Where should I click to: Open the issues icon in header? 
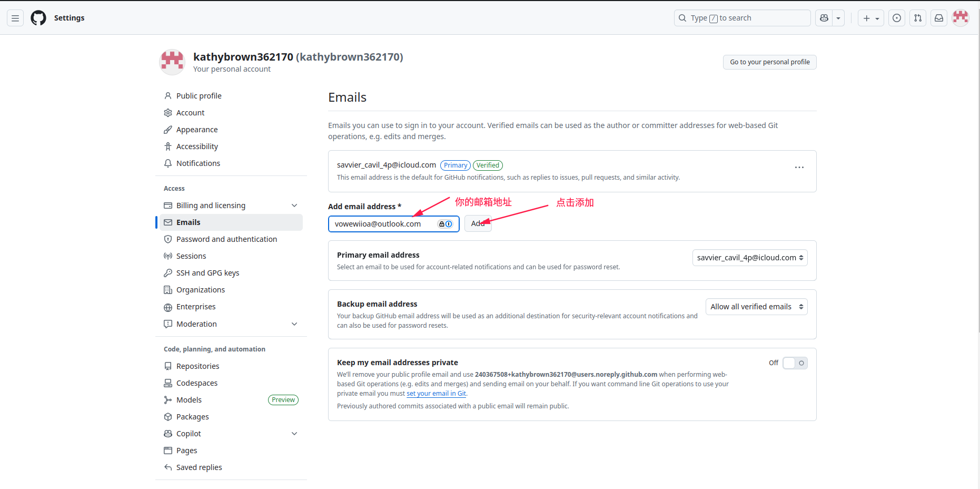pyautogui.click(x=897, y=18)
